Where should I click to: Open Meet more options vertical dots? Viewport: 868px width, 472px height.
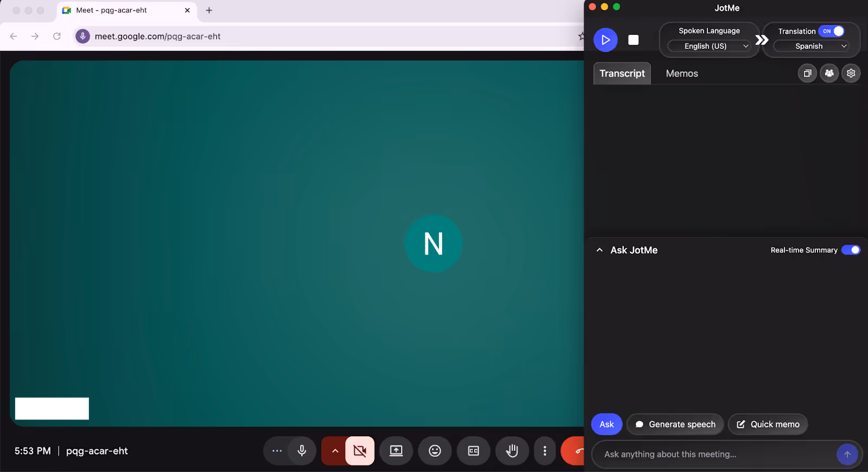(545, 451)
